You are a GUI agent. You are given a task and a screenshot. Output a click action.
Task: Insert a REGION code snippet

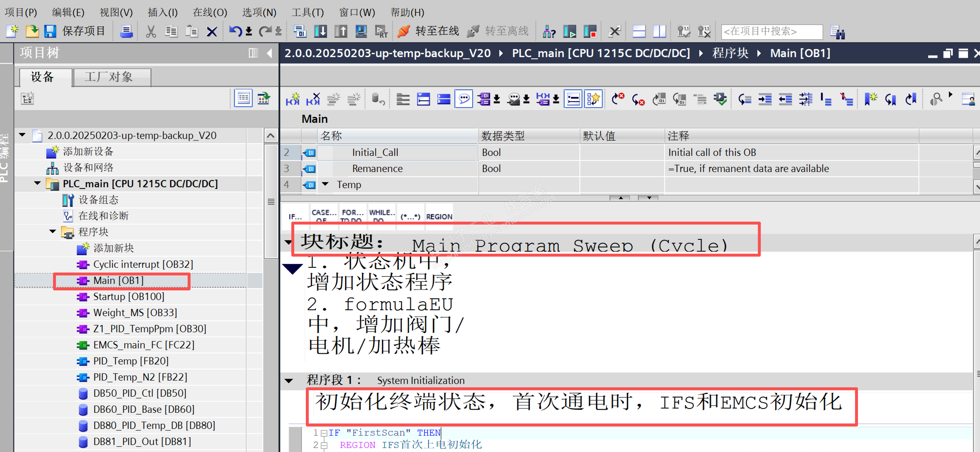(439, 217)
